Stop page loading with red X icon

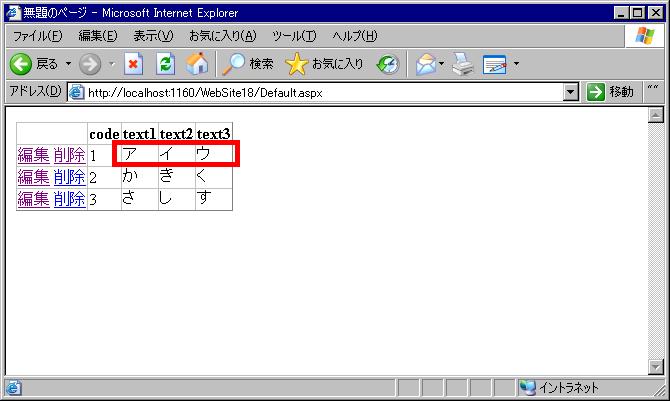point(133,64)
